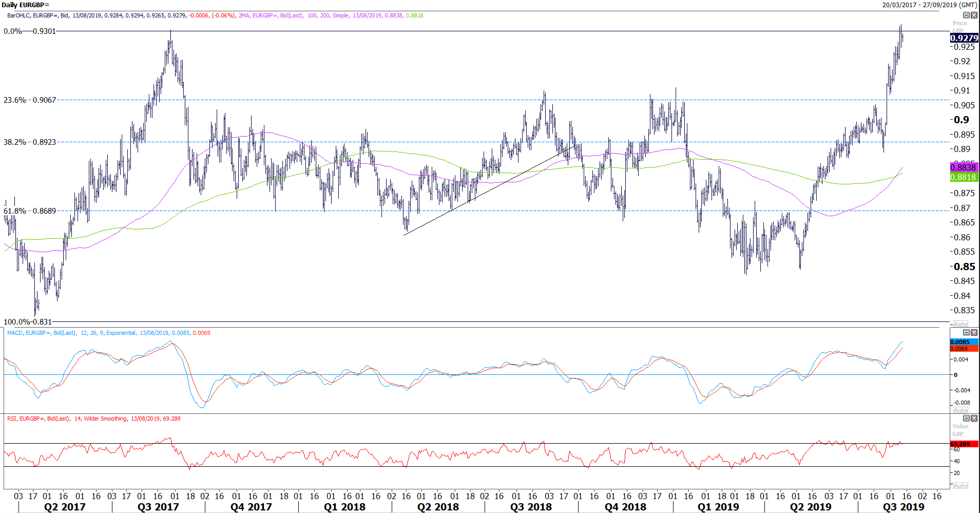Click the Q3 2019 time axis label
980x513 pixels.
point(903,507)
